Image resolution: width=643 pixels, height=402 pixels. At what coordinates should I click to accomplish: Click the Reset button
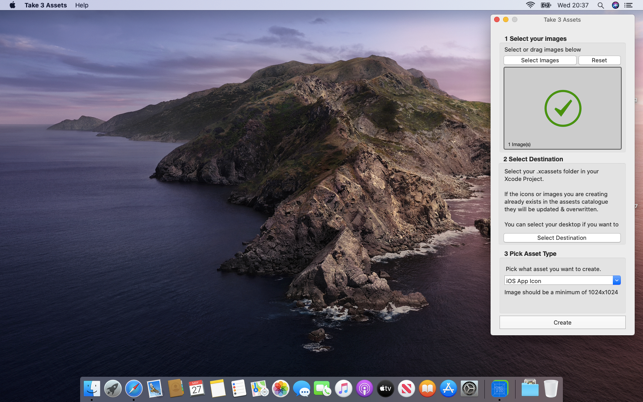tap(599, 60)
